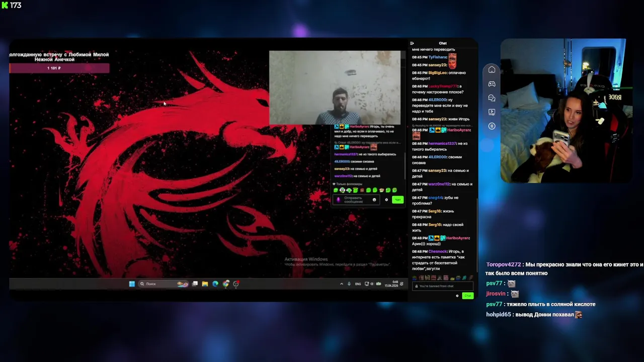Screen dimensions: 644x362
Task: Click username jirosvin in overlay chat
Action: click(x=496, y=294)
